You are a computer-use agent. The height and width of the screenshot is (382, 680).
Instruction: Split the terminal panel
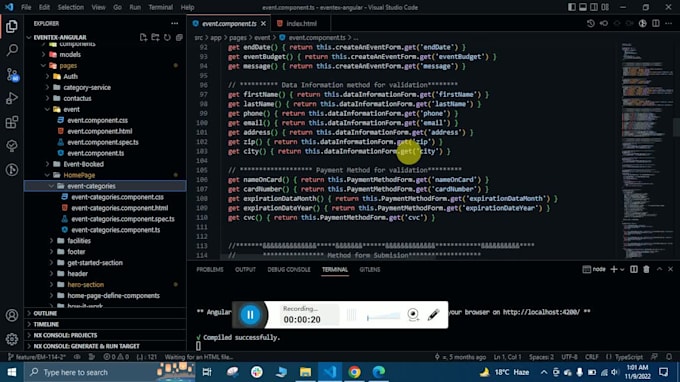coord(634,269)
